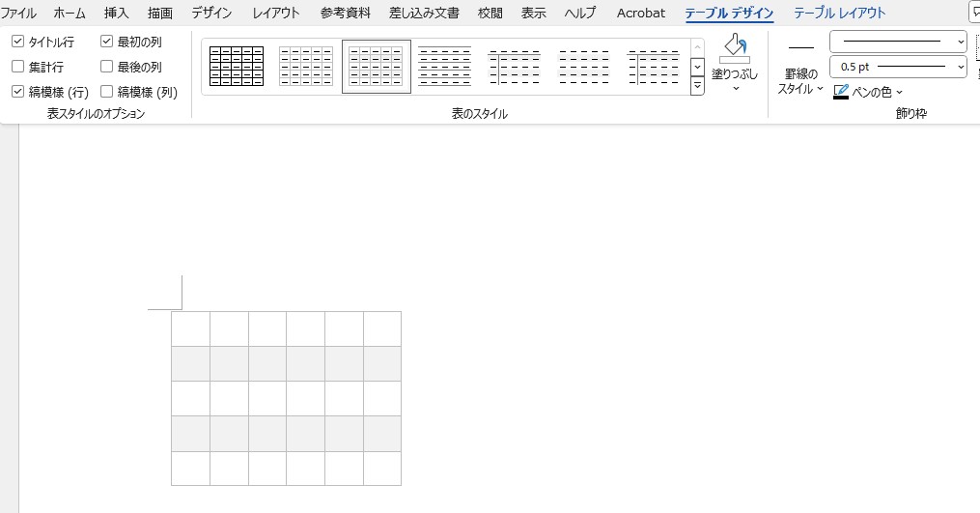Uncheck the タイトル行 checkbox
The image size is (980, 513).
click(18, 43)
